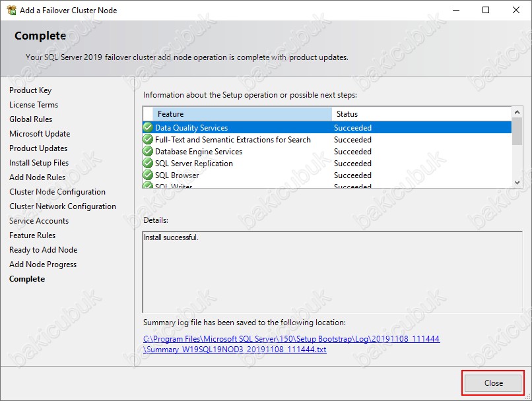Select the SQL Browser row
Screen dimensions: 532x401
click(327, 175)
